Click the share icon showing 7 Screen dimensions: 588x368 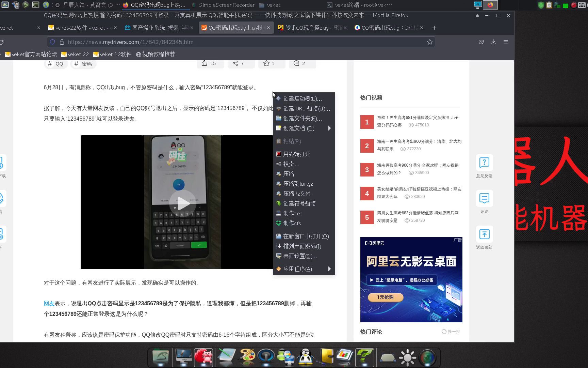pos(235,63)
